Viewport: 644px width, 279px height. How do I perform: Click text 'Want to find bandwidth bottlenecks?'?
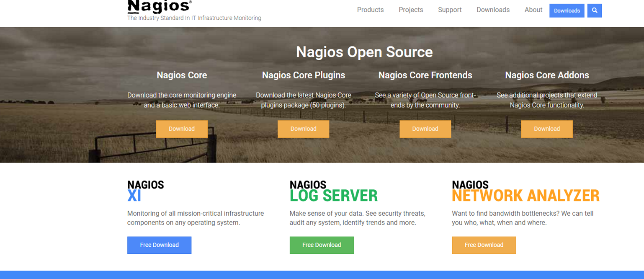[x=505, y=213]
